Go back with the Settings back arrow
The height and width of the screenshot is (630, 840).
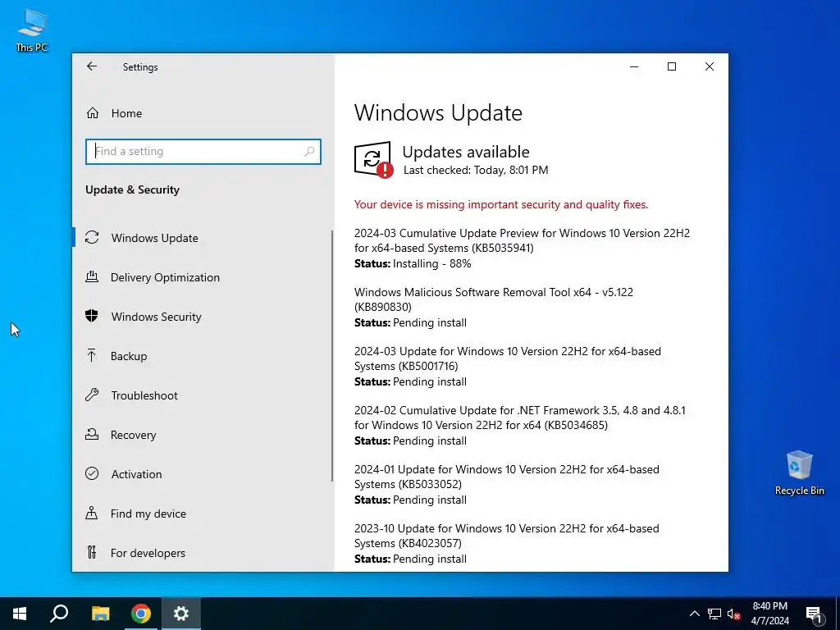(92, 66)
